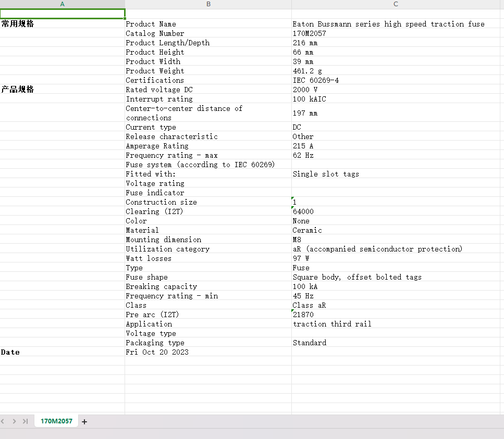
Task: Select the Ceramic material value
Action: pos(396,230)
